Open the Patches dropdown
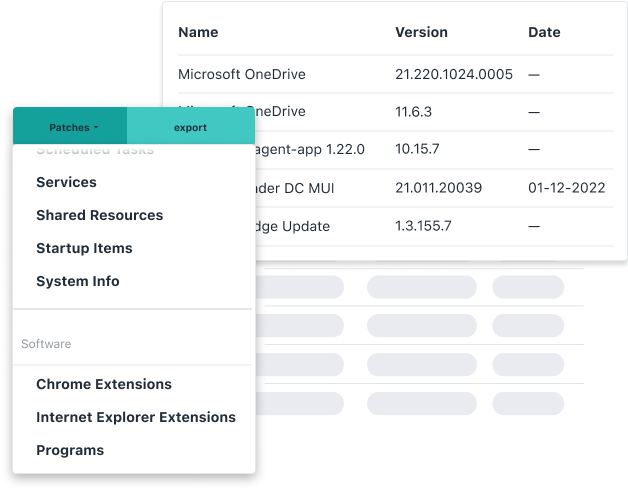 [x=73, y=128]
